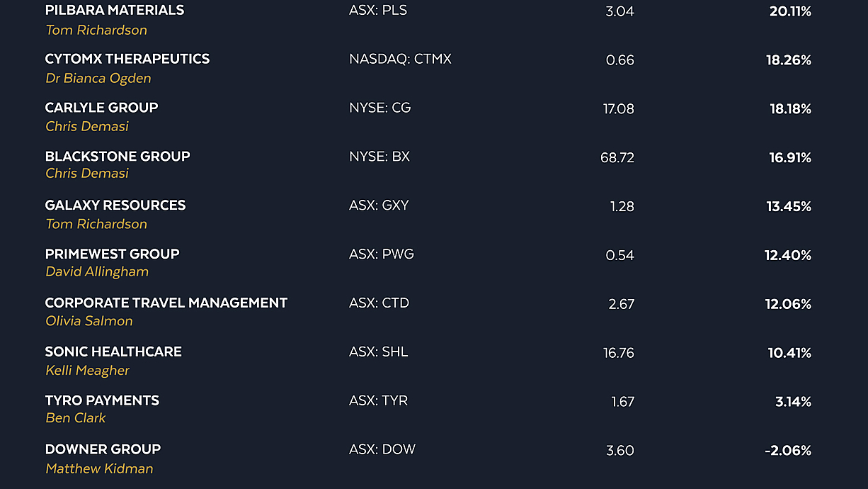Select the ASX: TYR ticker
The image size is (868, 489).
[379, 401]
